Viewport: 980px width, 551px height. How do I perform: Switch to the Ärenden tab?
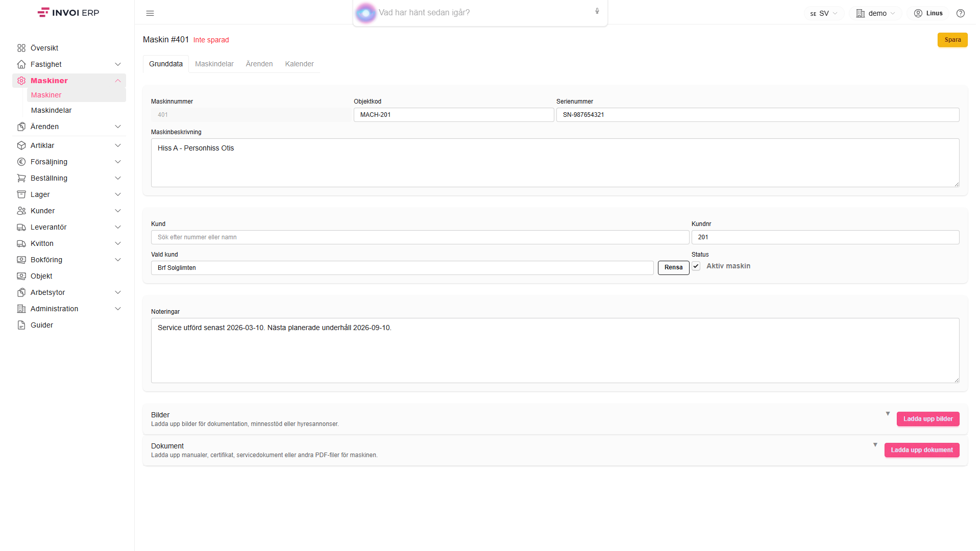(259, 64)
